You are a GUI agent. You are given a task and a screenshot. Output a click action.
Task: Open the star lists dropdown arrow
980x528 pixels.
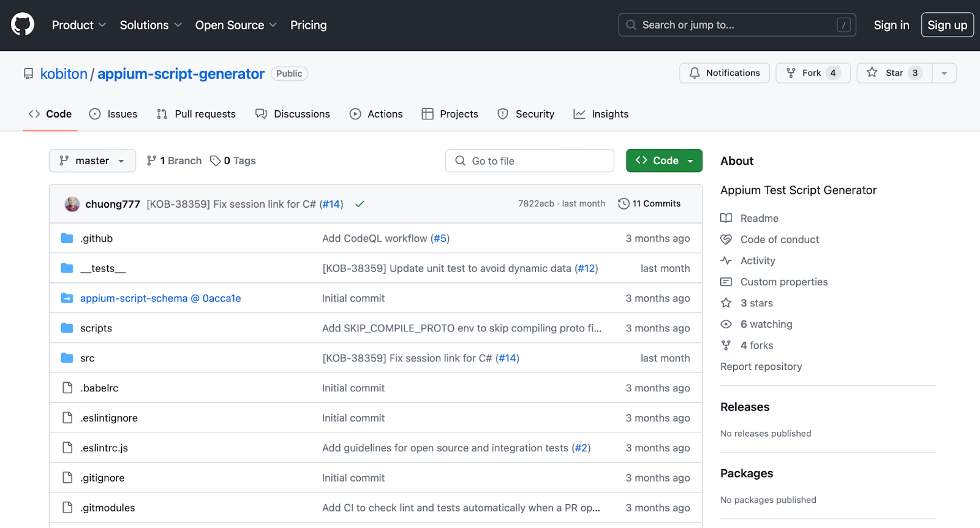[x=944, y=73]
